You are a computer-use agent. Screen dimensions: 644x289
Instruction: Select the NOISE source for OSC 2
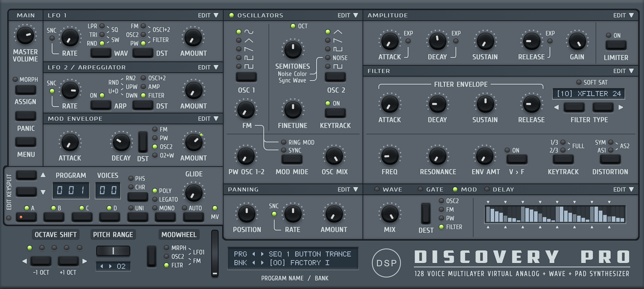[x=328, y=58]
